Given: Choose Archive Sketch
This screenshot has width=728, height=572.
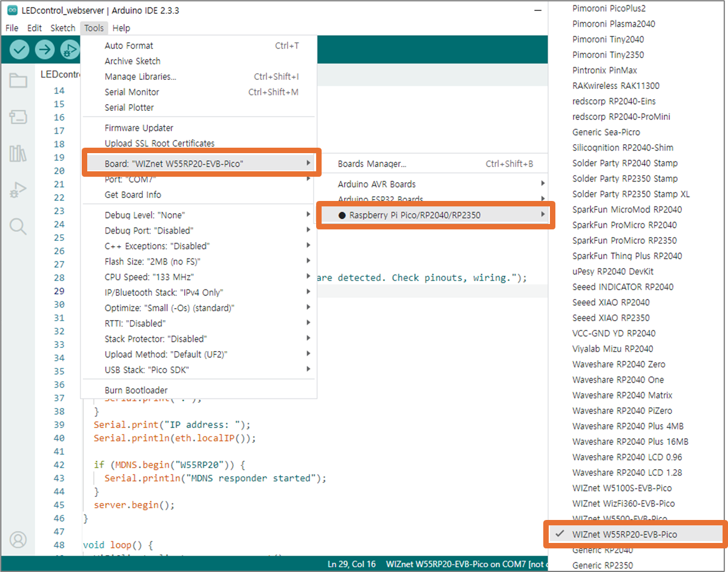Looking at the screenshot, I should pyautogui.click(x=199, y=61).
